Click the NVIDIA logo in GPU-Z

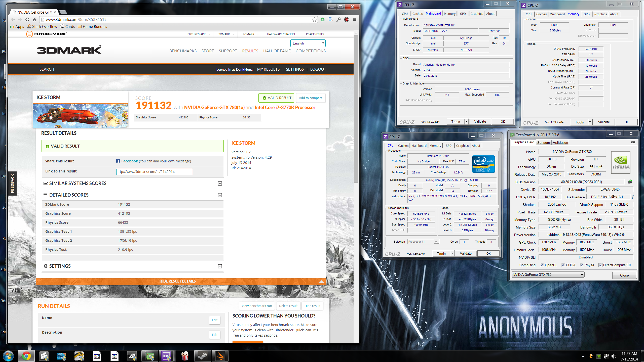pyautogui.click(x=621, y=162)
